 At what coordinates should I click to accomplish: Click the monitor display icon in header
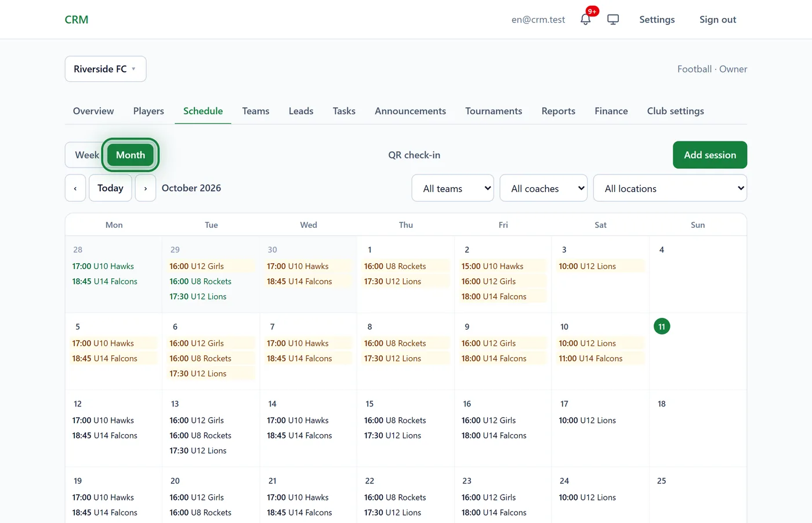pos(613,20)
